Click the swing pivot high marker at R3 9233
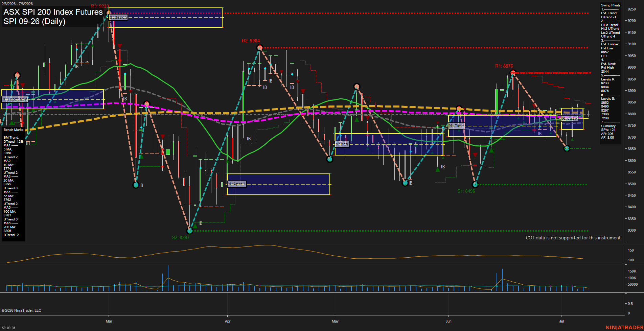644x331 pixels. coord(109,14)
